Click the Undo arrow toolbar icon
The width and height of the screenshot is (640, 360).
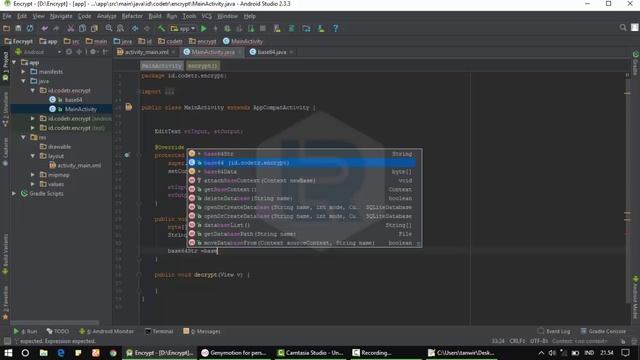(x=44, y=29)
